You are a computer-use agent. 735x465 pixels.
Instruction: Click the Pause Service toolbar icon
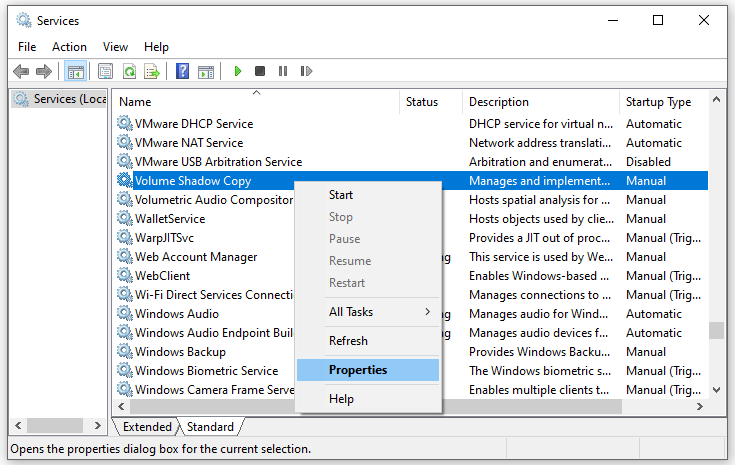click(283, 71)
